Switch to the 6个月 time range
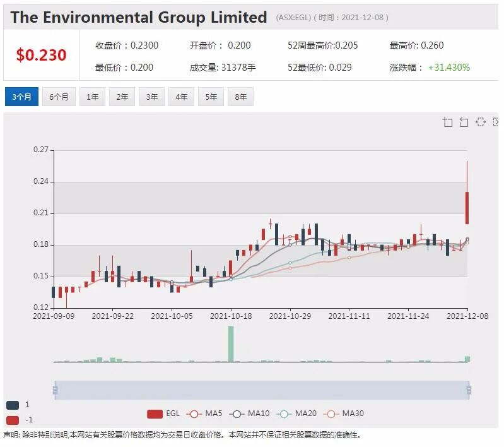504x447 pixels. (x=59, y=97)
